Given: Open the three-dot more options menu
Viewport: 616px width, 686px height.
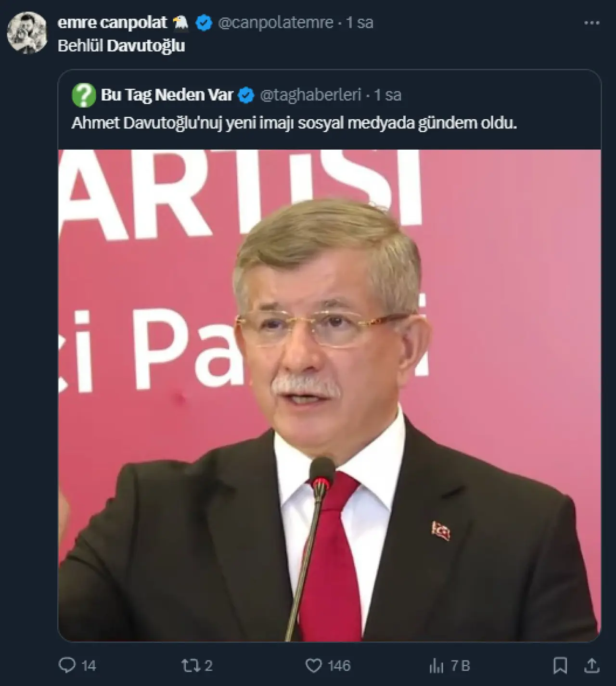Looking at the screenshot, I should pyautogui.click(x=591, y=23).
